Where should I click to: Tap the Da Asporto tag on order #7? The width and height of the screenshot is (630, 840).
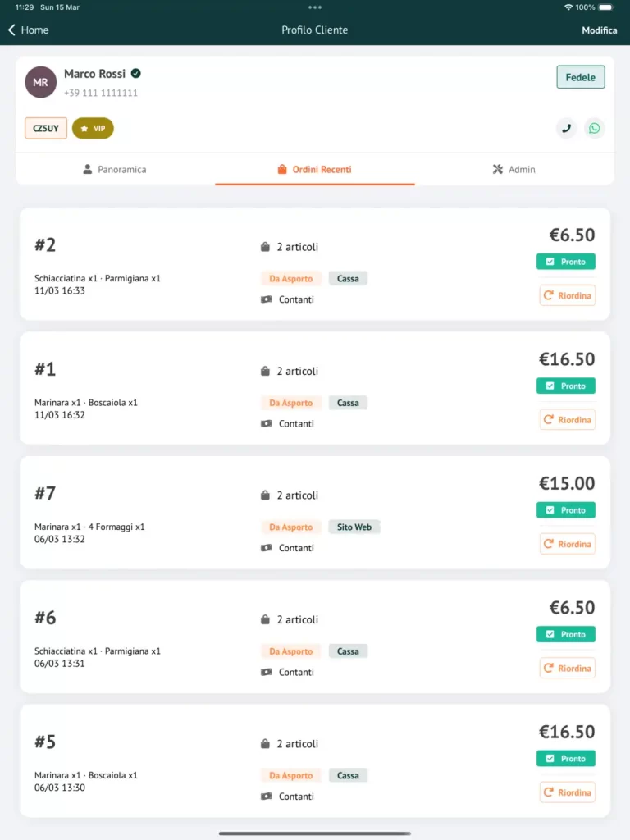(290, 527)
